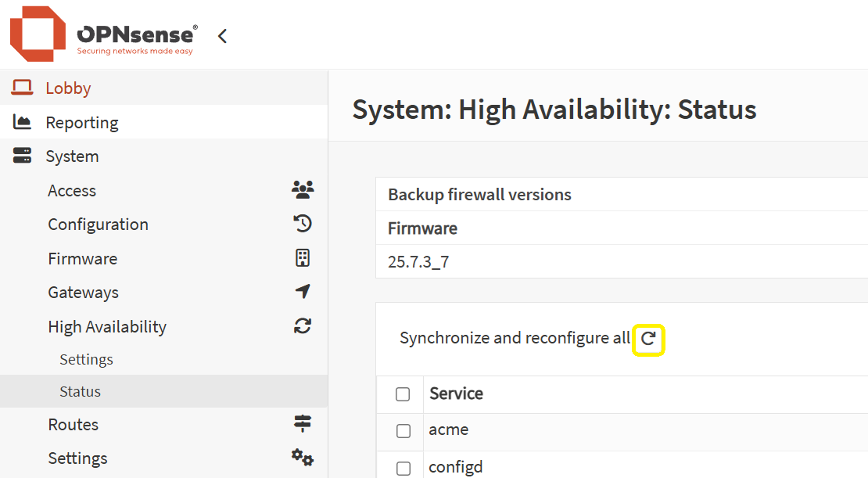868x478 pixels.
Task: Click the System server icon
Action: pyautogui.click(x=22, y=156)
